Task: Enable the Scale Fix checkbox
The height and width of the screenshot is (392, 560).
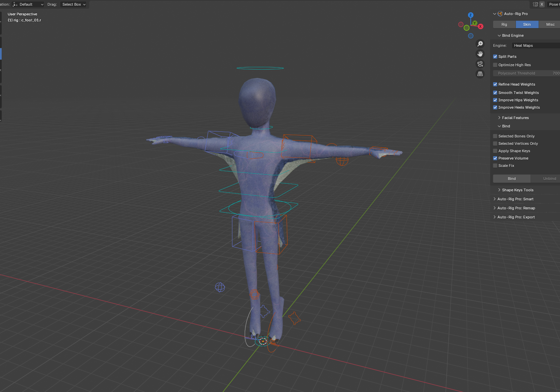Action: [495, 166]
